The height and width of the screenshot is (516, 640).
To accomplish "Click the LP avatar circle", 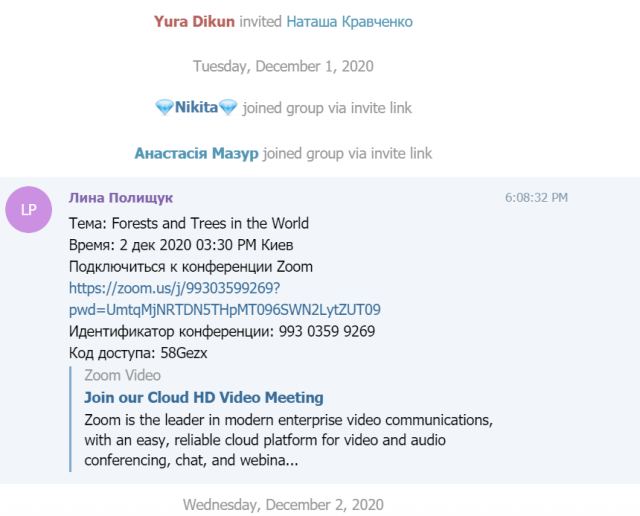I will 29,209.
